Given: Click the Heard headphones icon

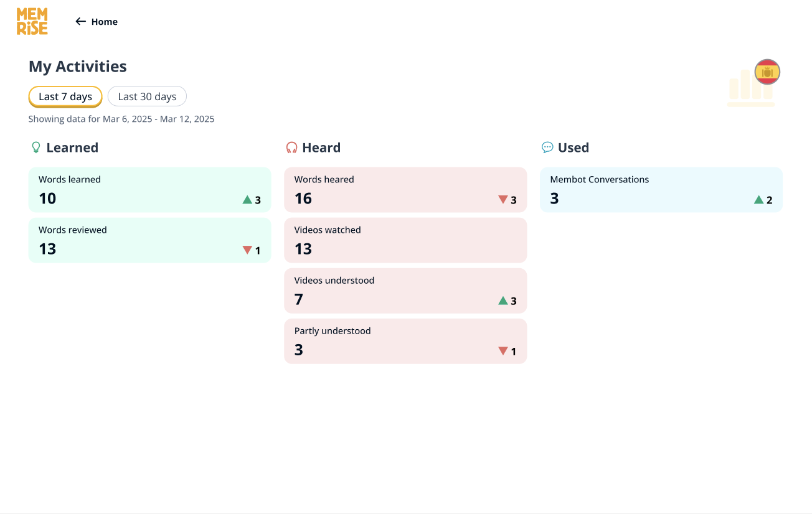Looking at the screenshot, I should pyautogui.click(x=291, y=147).
